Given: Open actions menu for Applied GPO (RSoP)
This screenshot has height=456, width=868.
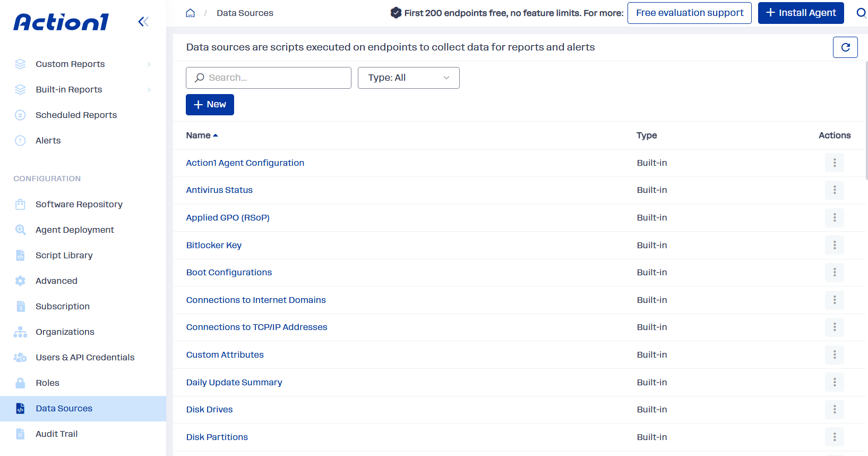Looking at the screenshot, I should [x=835, y=217].
